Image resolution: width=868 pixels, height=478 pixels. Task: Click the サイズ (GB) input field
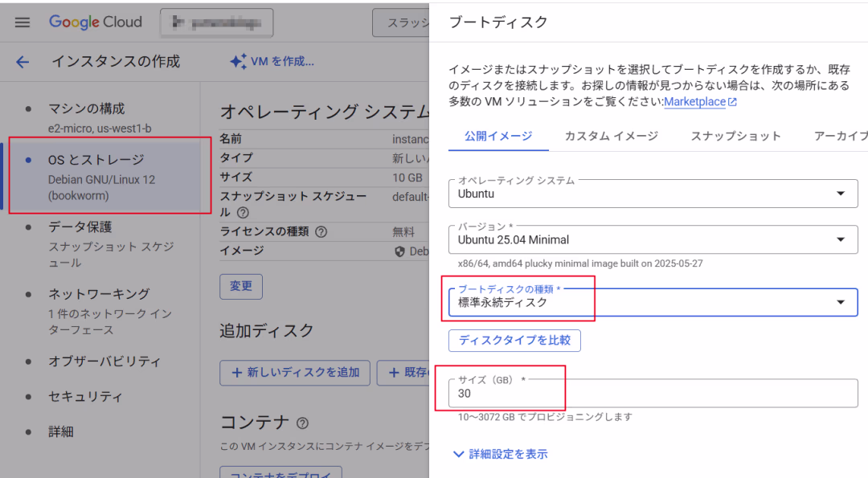pos(653,393)
